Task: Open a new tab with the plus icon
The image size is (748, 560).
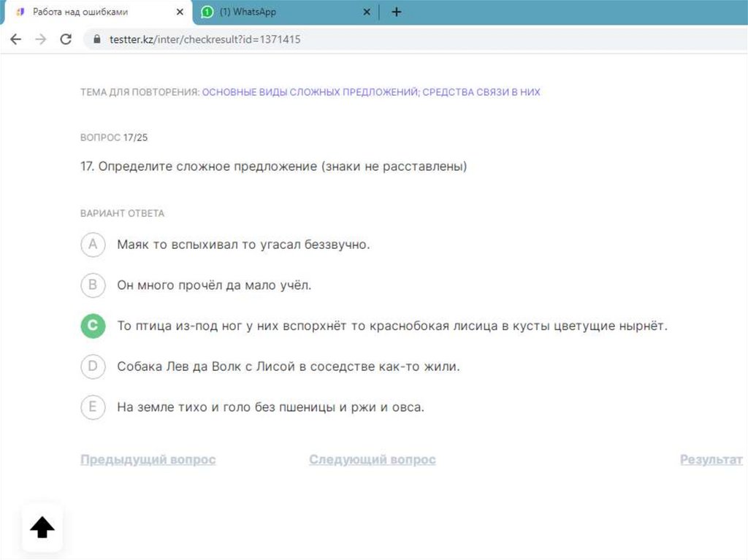Action: (397, 12)
